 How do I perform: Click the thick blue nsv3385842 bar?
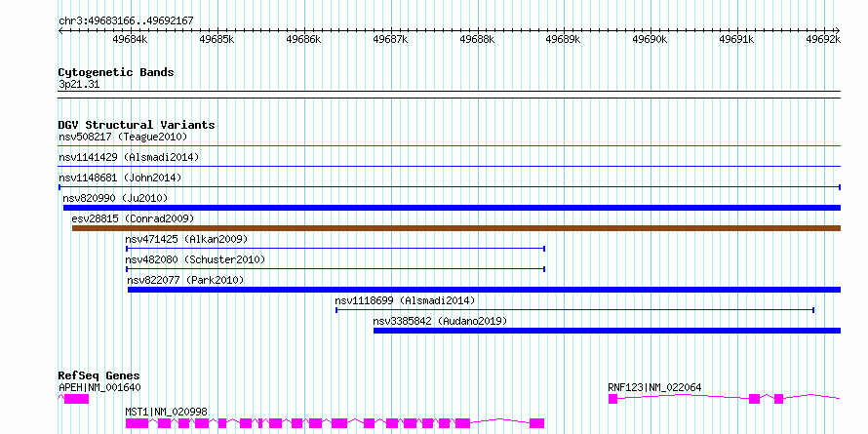[x=607, y=331]
